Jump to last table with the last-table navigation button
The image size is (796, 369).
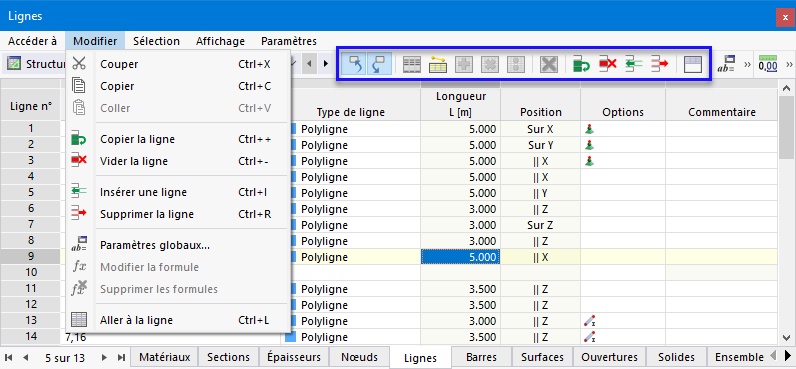(x=120, y=357)
